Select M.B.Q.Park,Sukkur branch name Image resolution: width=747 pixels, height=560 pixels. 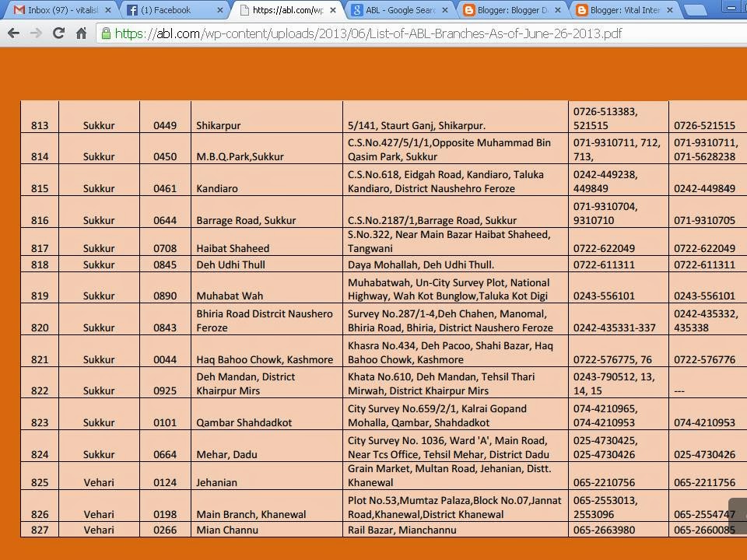coord(240,156)
